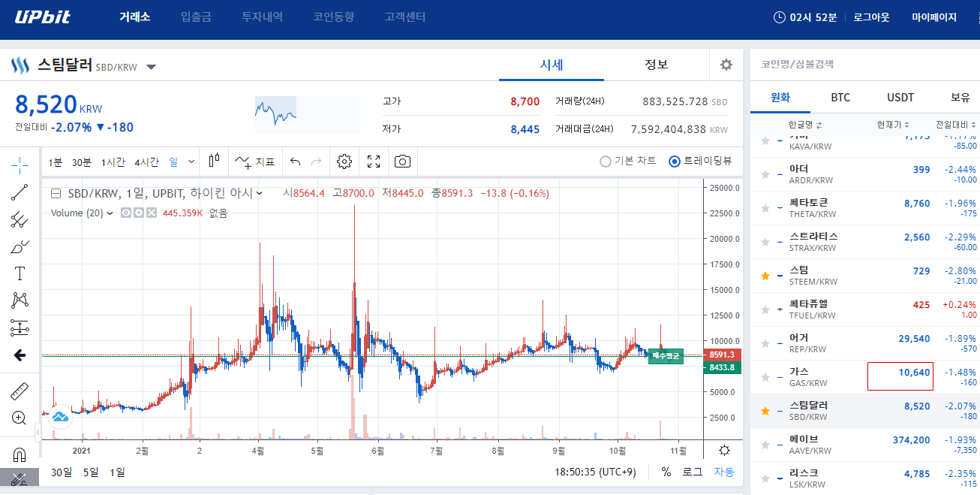
Task: Toggle auto scale (자동) button
Action: pos(723,472)
